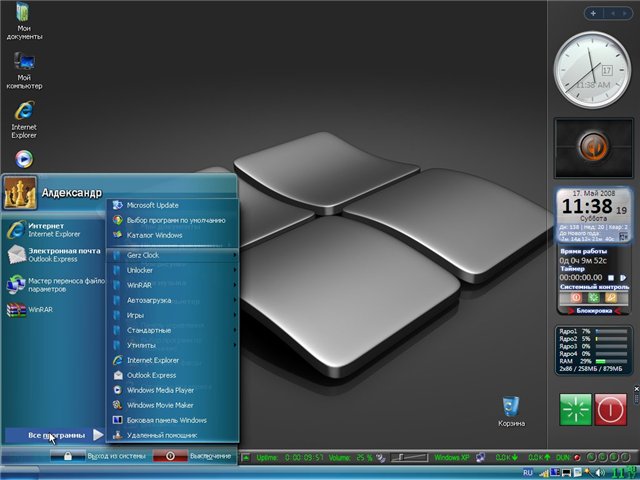Image resolution: width=640 pixels, height=480 pixels.
Task: Expand the Автозагрузка folder
Action: coord(172,300)
